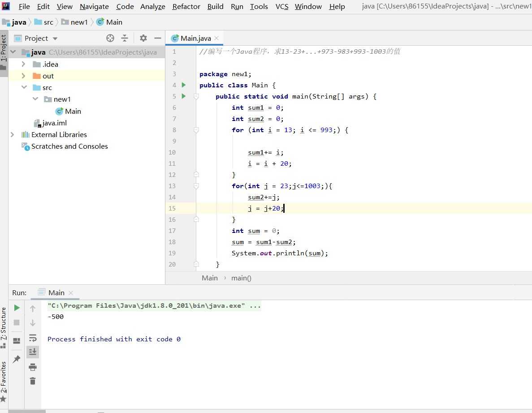Select Scratches and Consoles in tree
Viewport: 532px width, 413px height.
[69, 146]
